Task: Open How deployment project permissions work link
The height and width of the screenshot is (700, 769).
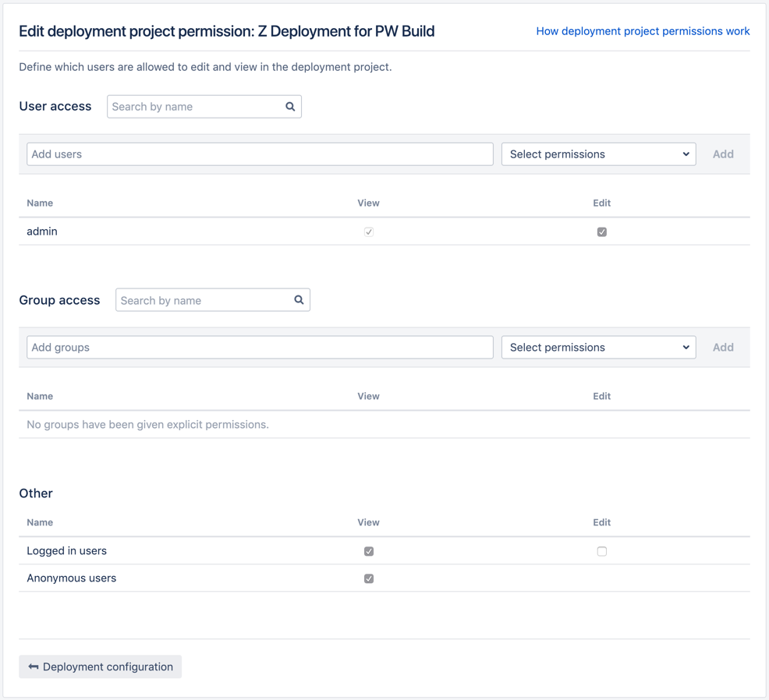Action: pyautogui.click(x=643, y=31)
